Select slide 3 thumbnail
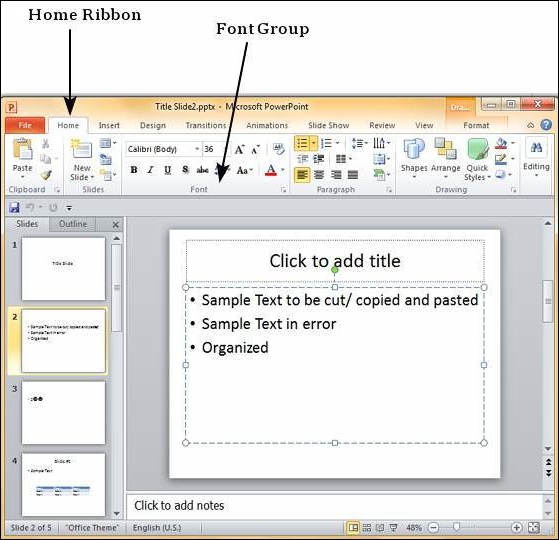Screen dimensions: 559x540 tap(63, 413)
